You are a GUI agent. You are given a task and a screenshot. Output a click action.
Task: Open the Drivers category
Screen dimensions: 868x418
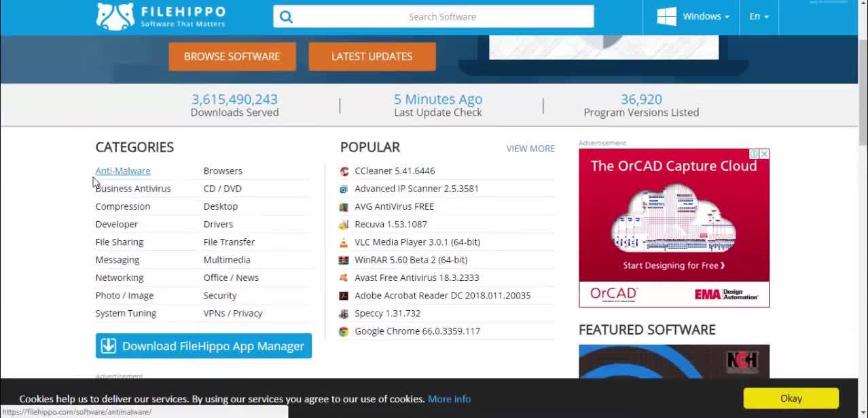tap(218, 225)
